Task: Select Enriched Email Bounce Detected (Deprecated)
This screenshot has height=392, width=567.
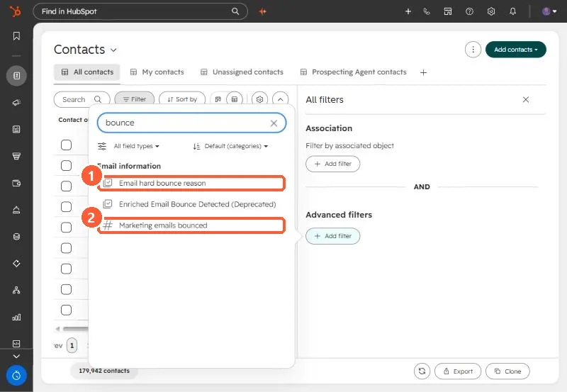Action: (x=190, y=204)
